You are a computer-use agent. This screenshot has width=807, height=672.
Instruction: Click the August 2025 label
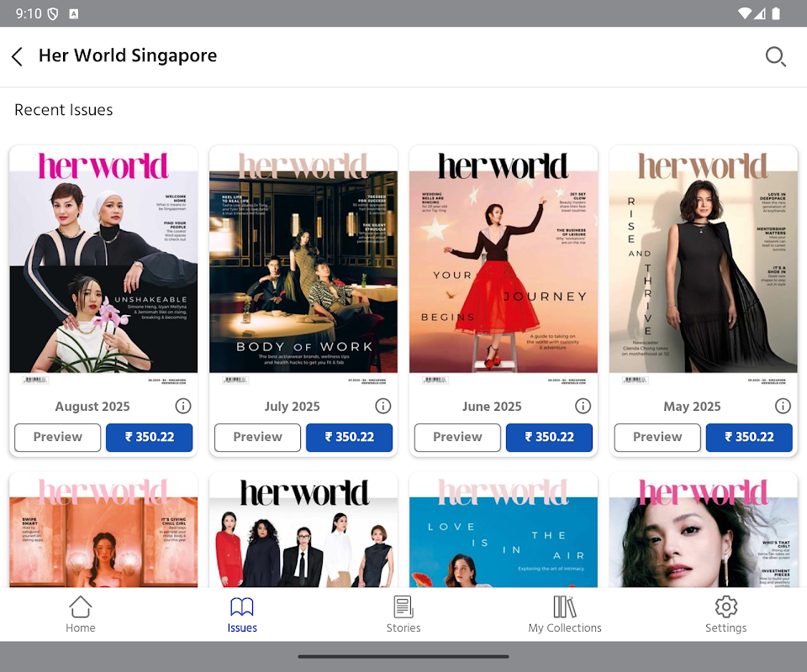coord(92,407)
